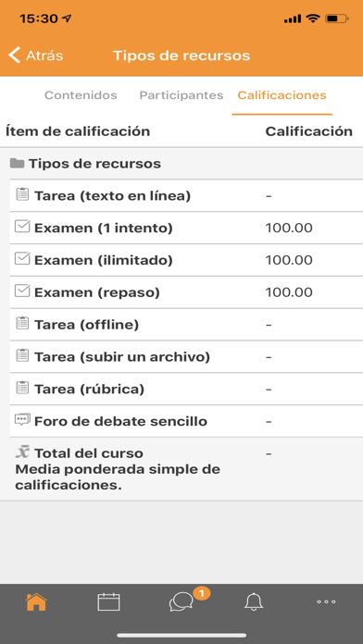Viewport: 363px width, 644px height.
Task: Tap the back chevron arrow
Action: pyautogui.click(x=14, y=55)
